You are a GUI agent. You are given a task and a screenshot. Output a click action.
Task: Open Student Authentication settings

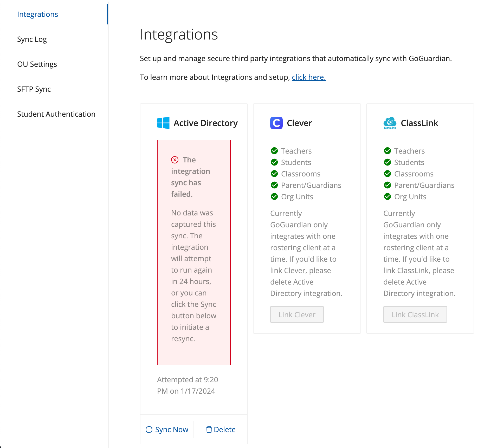click(56, 114)
